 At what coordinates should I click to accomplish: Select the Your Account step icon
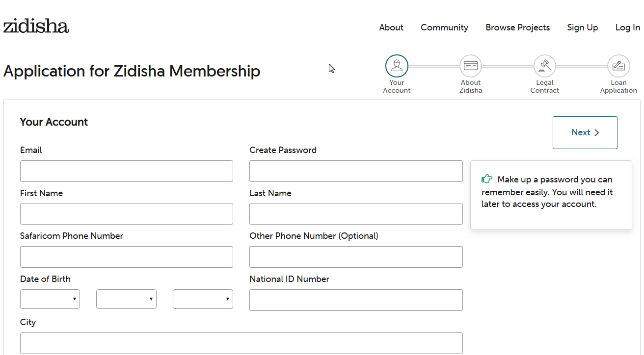tap(397, 66)
